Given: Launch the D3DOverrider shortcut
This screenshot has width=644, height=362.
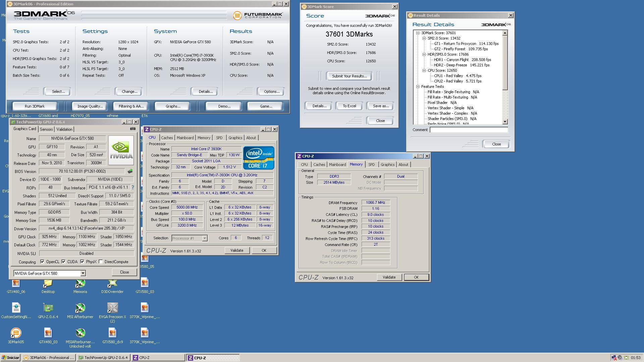Looking at the screenshot, I should [112, 286].
